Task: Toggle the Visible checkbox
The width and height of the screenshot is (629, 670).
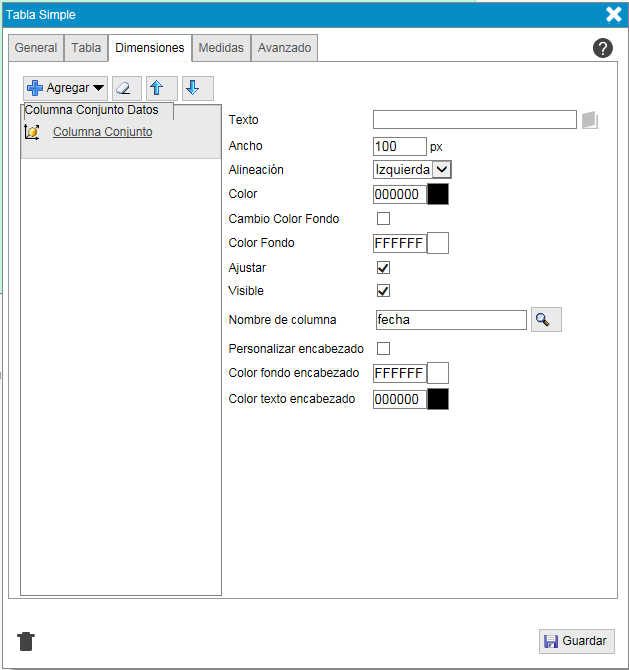Action: click(x=383, y=291)
